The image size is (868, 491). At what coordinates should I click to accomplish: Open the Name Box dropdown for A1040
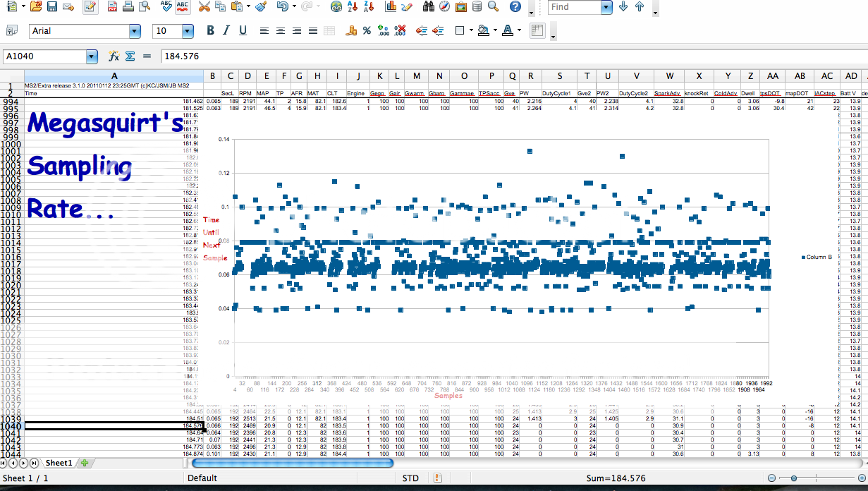pyautogui.click(x=92, y=56)
